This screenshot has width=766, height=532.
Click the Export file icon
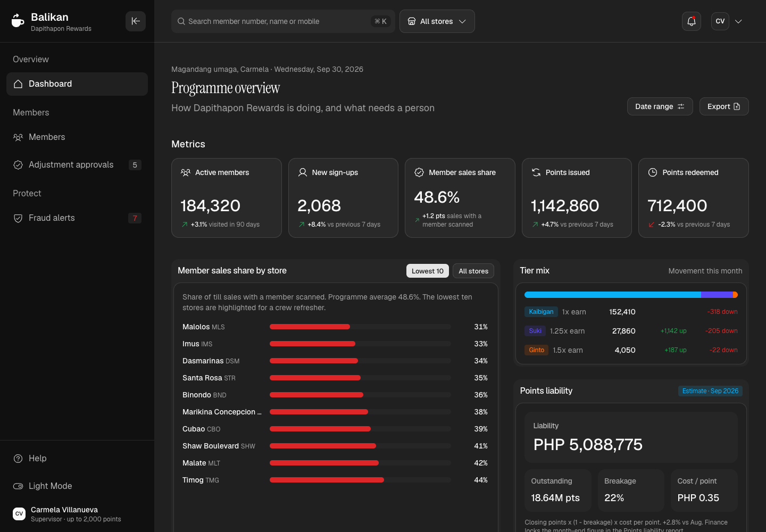(x=737, y=106)
